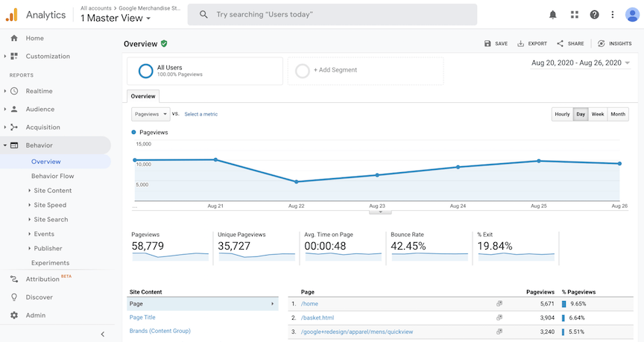Click the Add Segment empty circle
This screenshot has width=644, height=342.
coord(303,71)
